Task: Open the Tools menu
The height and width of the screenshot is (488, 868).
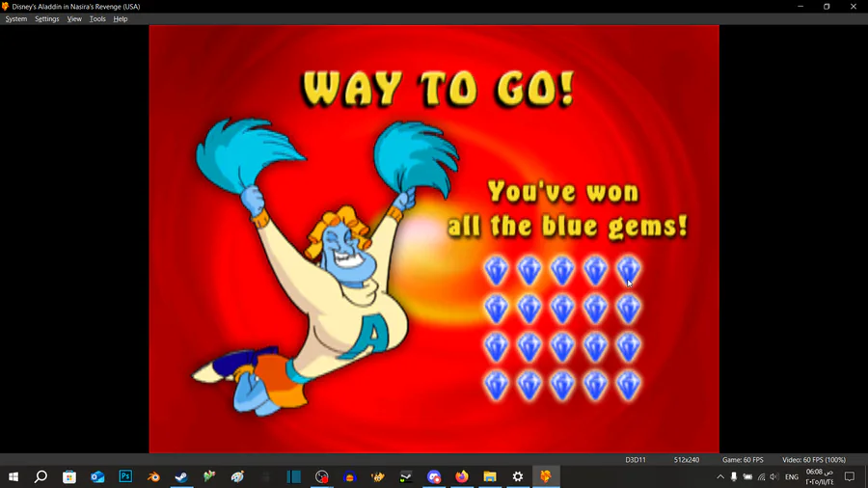Action: [97, 19]
